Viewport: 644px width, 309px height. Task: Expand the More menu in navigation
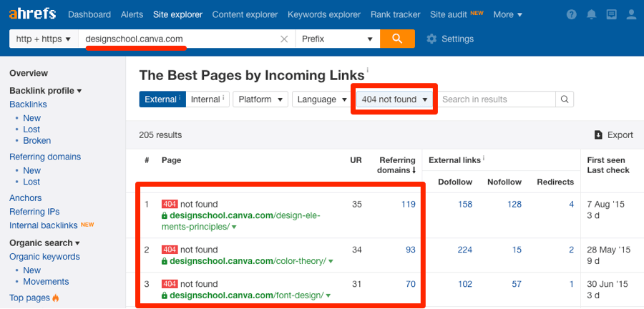tap(507, 15)
